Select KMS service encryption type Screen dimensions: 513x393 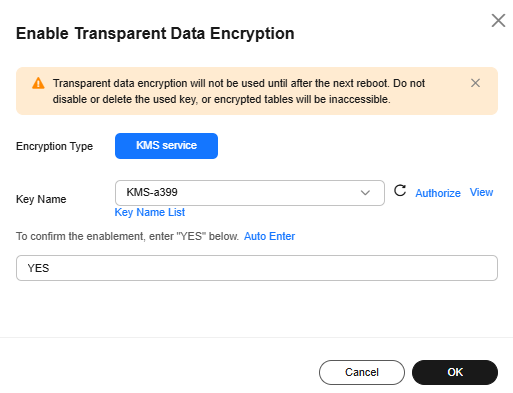pyautogui.click(x=166, y=146)
